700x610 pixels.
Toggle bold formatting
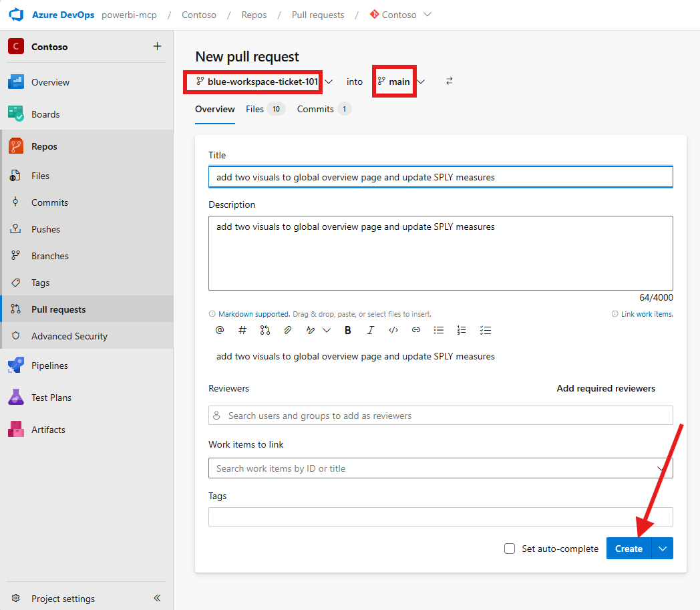point(348,331)
